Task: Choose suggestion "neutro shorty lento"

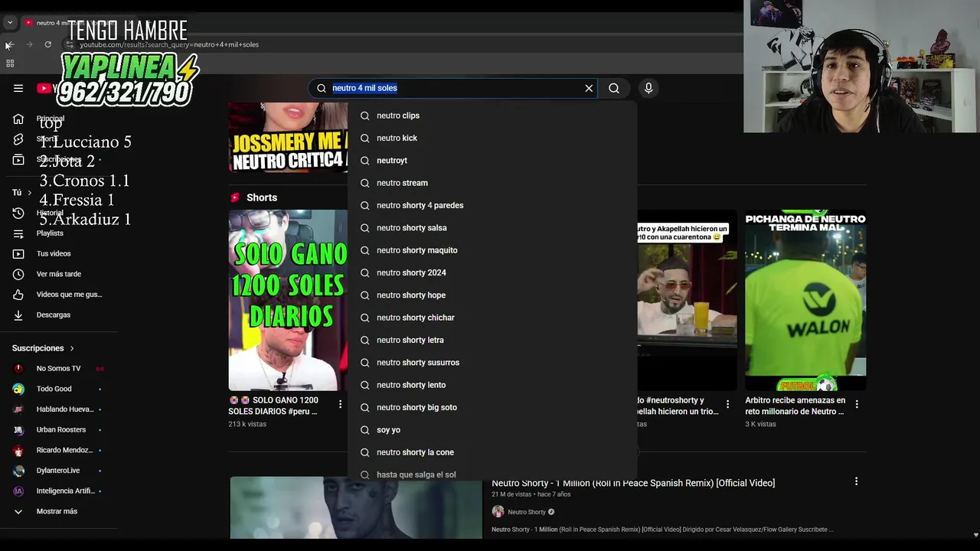Action: [x=492, y=385]
